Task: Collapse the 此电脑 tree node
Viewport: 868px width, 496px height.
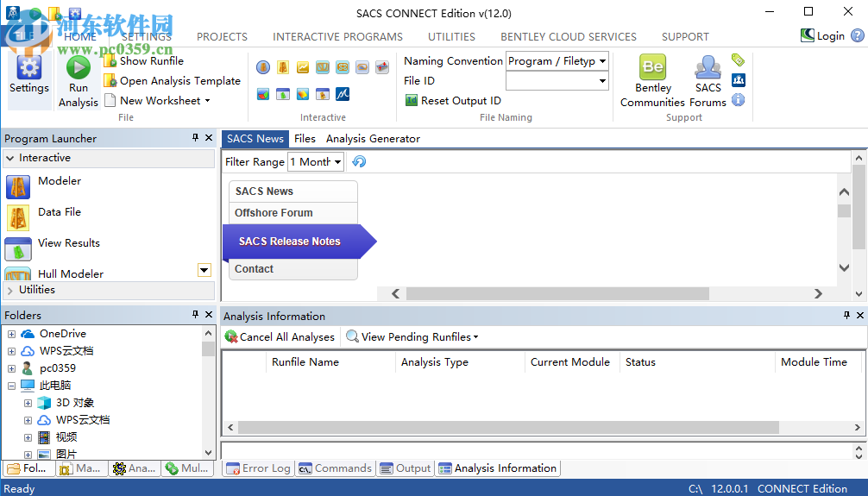Action: (11, 386)
